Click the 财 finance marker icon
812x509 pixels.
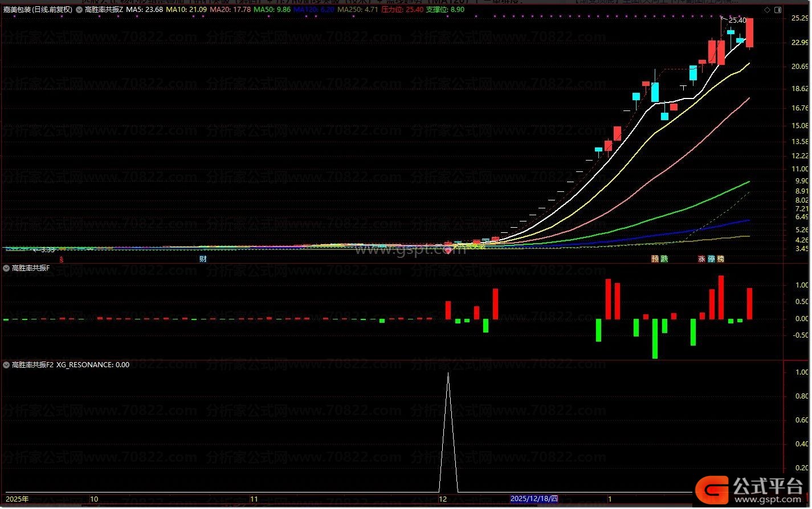202,259
